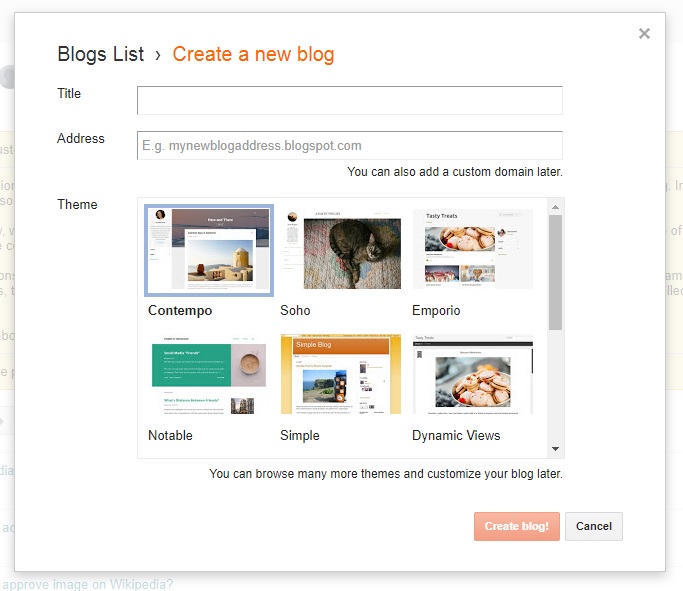Select the Notable theme thumbnail

209,374
